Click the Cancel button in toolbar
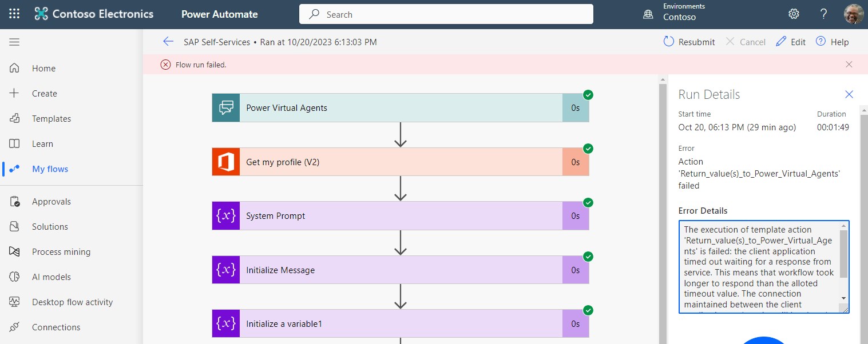 [746, 42]
